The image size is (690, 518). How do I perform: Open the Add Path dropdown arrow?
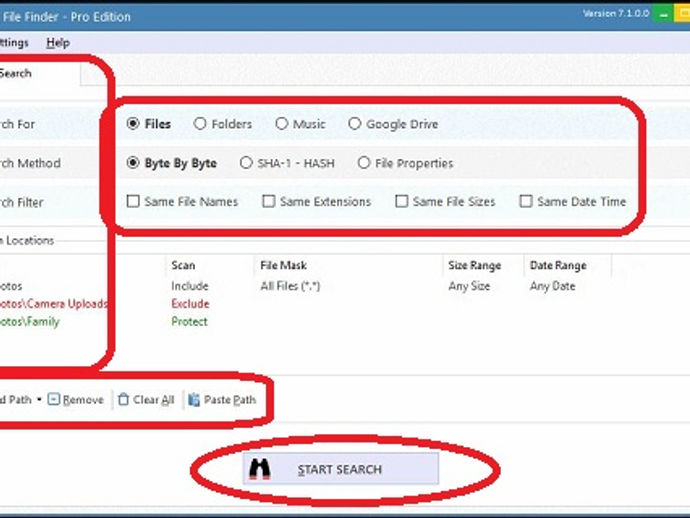coord(39,400)
